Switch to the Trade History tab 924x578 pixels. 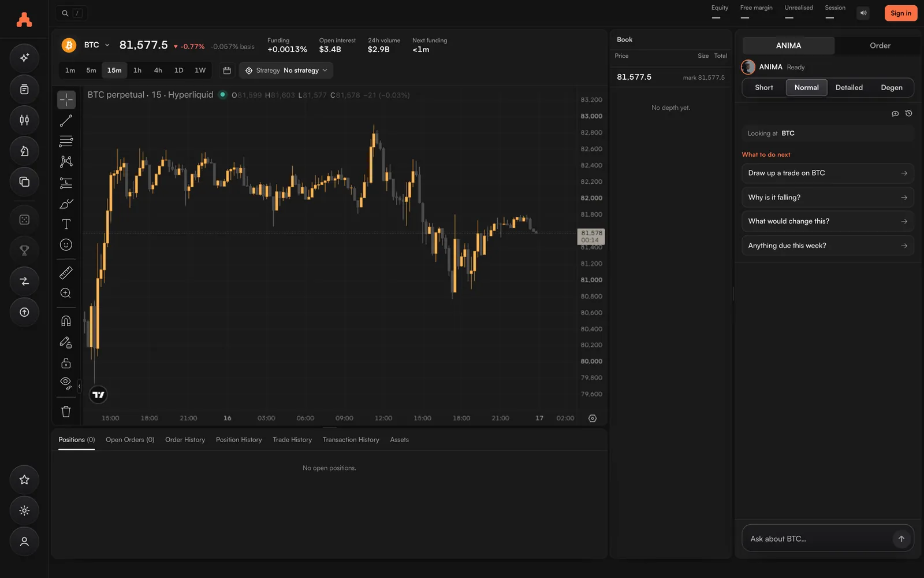point(292,440)
